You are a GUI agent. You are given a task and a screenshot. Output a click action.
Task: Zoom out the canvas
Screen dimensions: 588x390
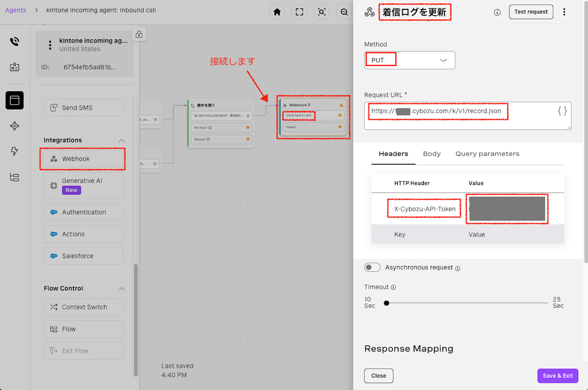click(x=344, y=12)
